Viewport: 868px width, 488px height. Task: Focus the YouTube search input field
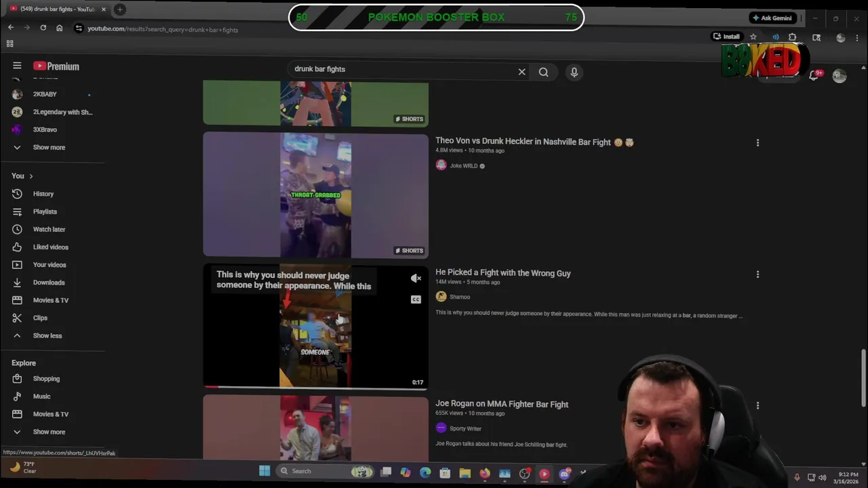click(404, 69)
